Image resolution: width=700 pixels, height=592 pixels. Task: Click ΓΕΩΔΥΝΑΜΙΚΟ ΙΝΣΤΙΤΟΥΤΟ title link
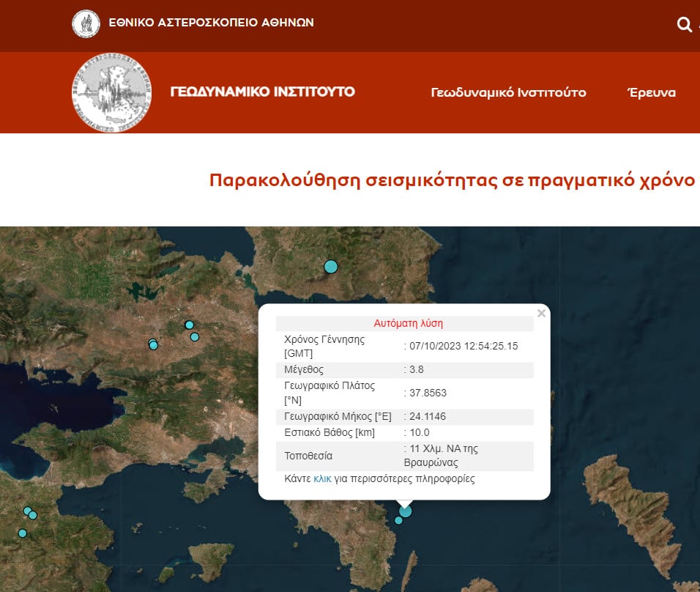[262, 92]
